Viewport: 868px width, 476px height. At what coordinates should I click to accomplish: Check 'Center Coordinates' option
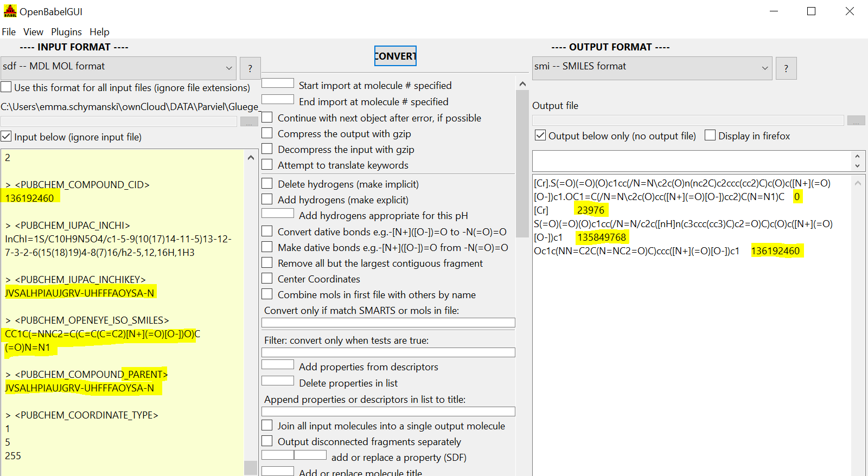click(267, 278)
